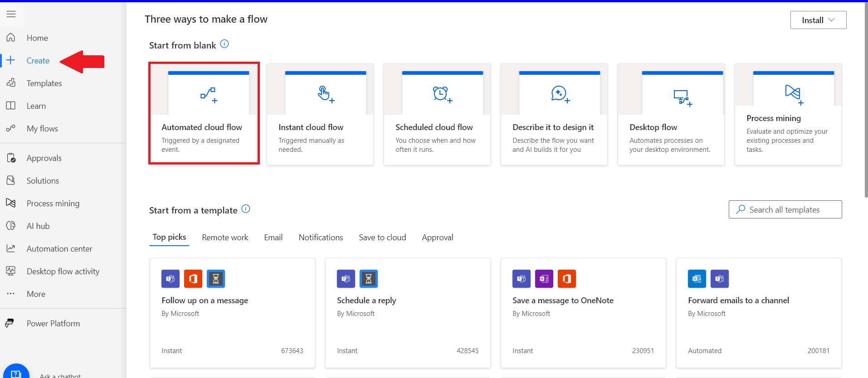Click the info icon beside Start from blank
Viewport: 868px width, 378px height.
click(224, 44)
